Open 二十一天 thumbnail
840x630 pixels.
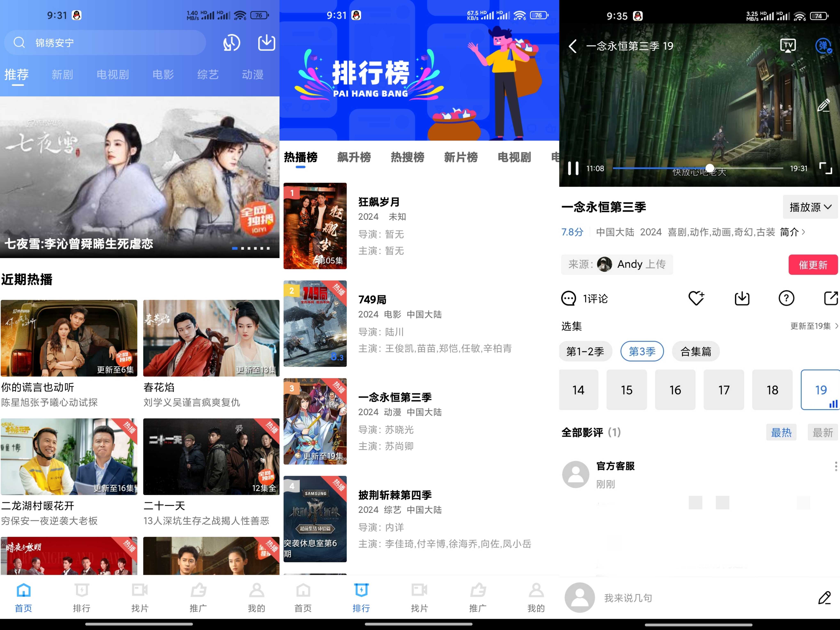coord(211,457)
